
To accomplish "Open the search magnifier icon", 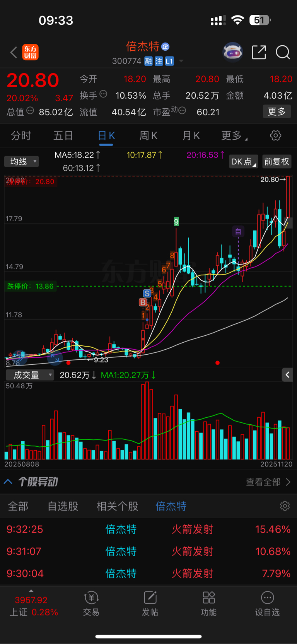I will pos(283,52).
